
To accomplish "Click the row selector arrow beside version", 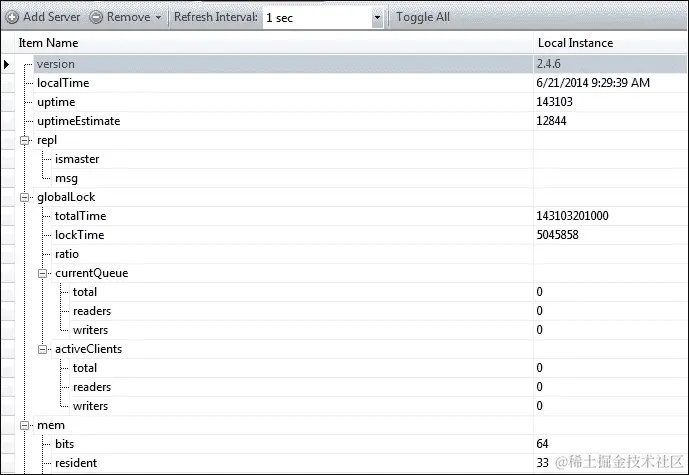I will point(7,65).
